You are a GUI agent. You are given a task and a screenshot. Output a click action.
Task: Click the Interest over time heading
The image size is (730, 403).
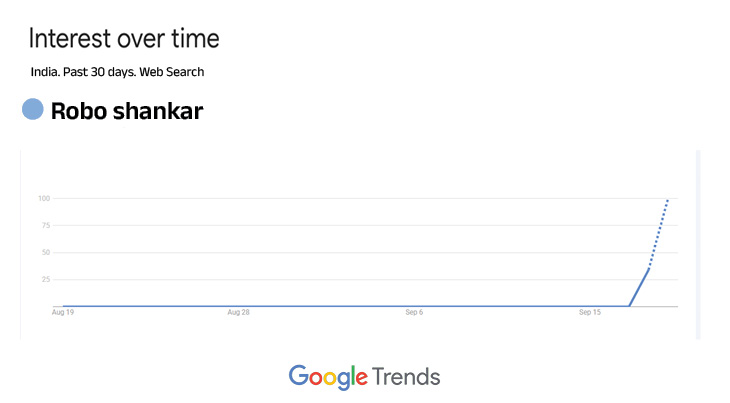[124, 39]
